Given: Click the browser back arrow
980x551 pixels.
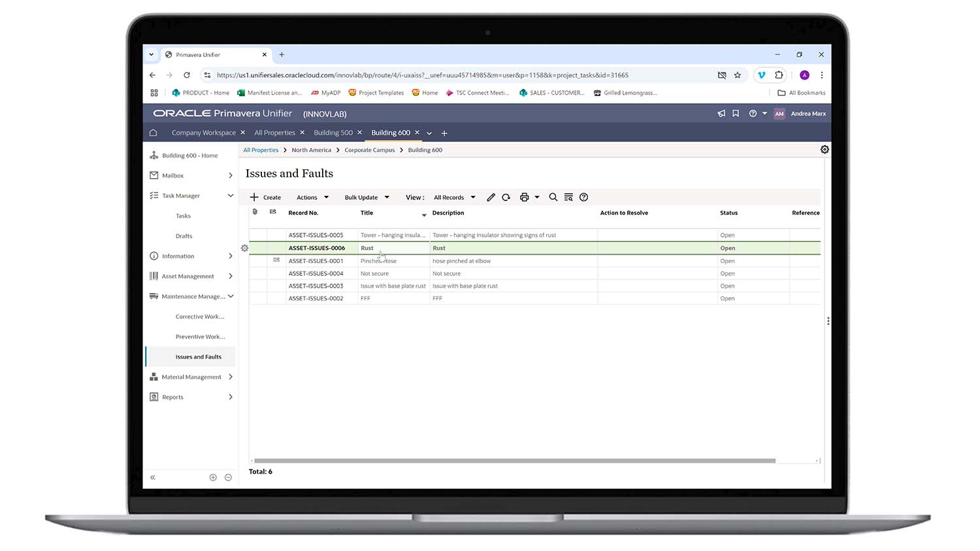Looking at the screenshot, I should (153, 75).
